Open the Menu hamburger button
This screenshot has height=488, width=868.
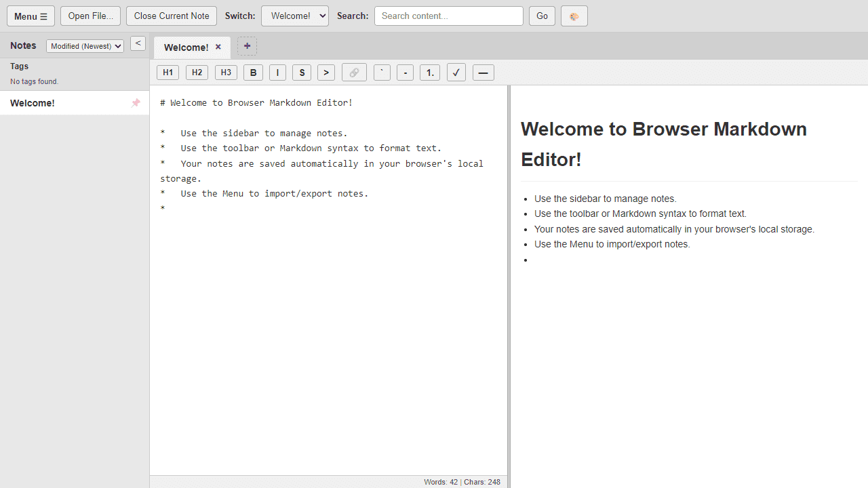31,16
